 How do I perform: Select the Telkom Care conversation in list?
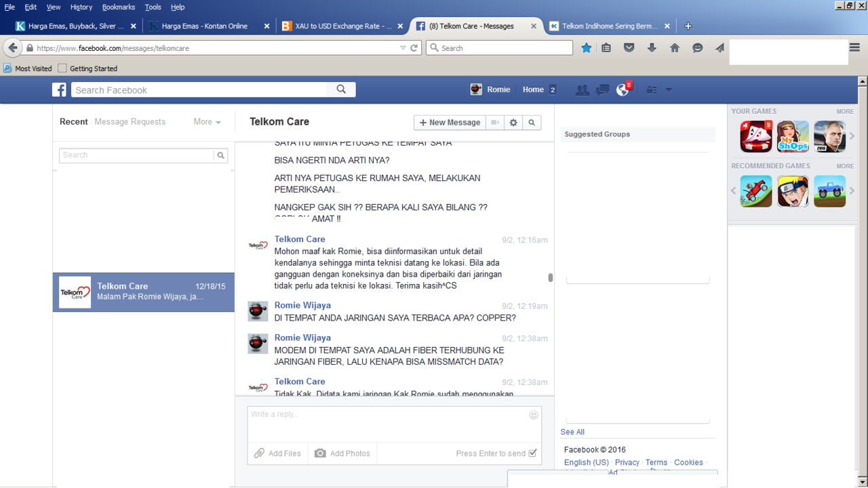click(x=144, y=292)
